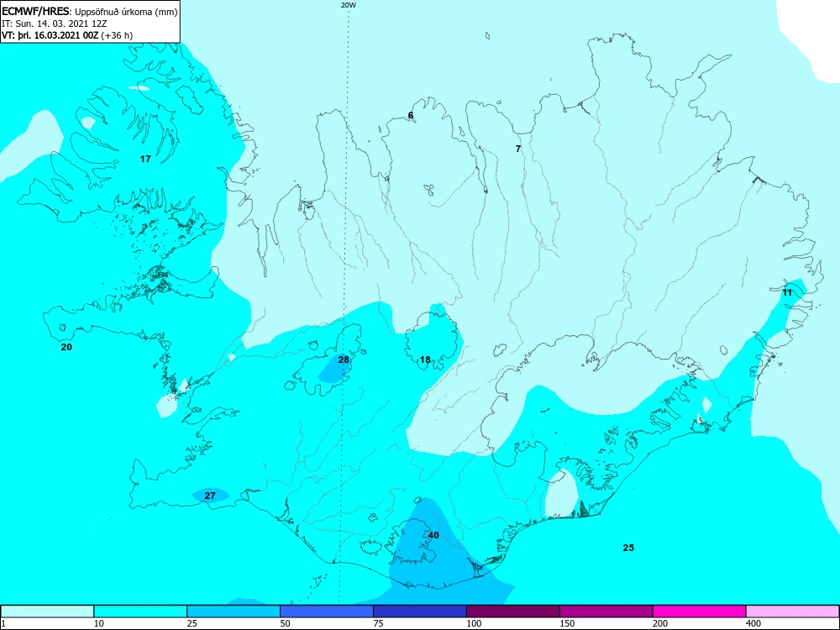Screen dimensions: 840x630
Task: Click the light pink legend swatch above 400
Action: [x=793, y=612]
